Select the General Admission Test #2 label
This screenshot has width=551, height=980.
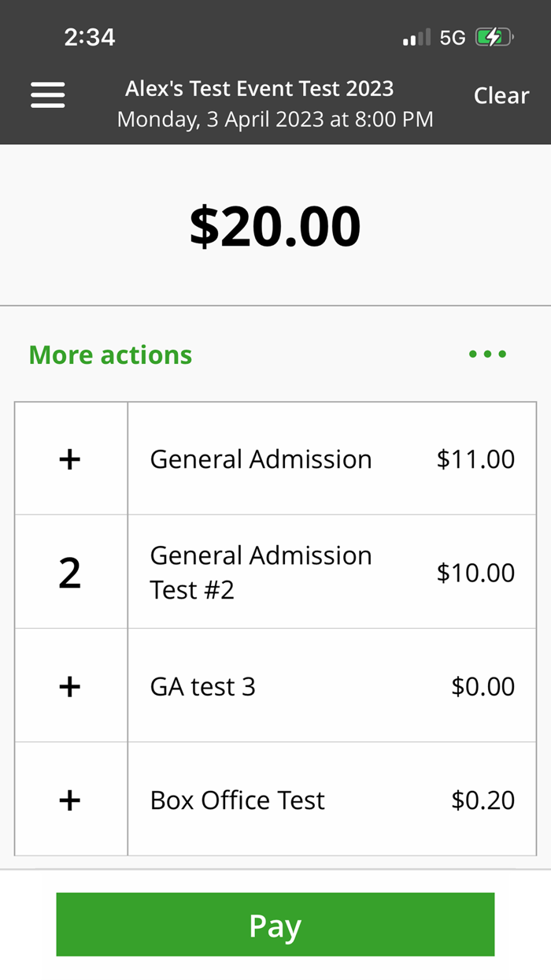[x=261, y=573]
